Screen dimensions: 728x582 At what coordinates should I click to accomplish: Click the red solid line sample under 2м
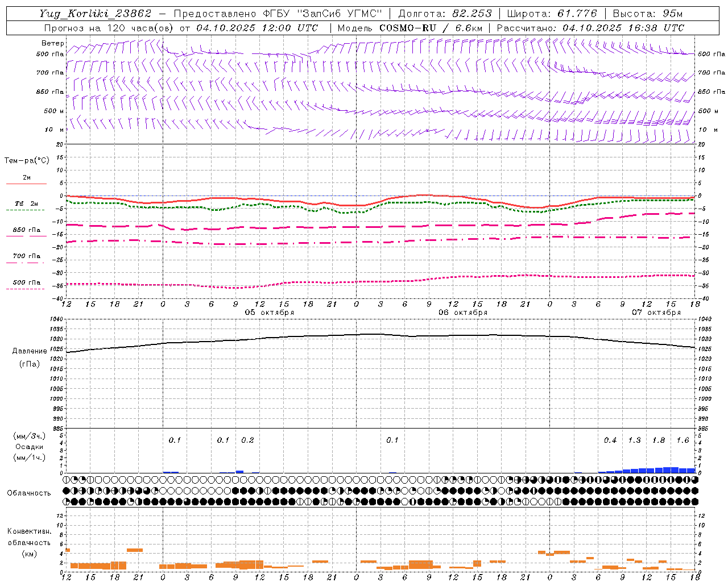(x=26, y=184)
